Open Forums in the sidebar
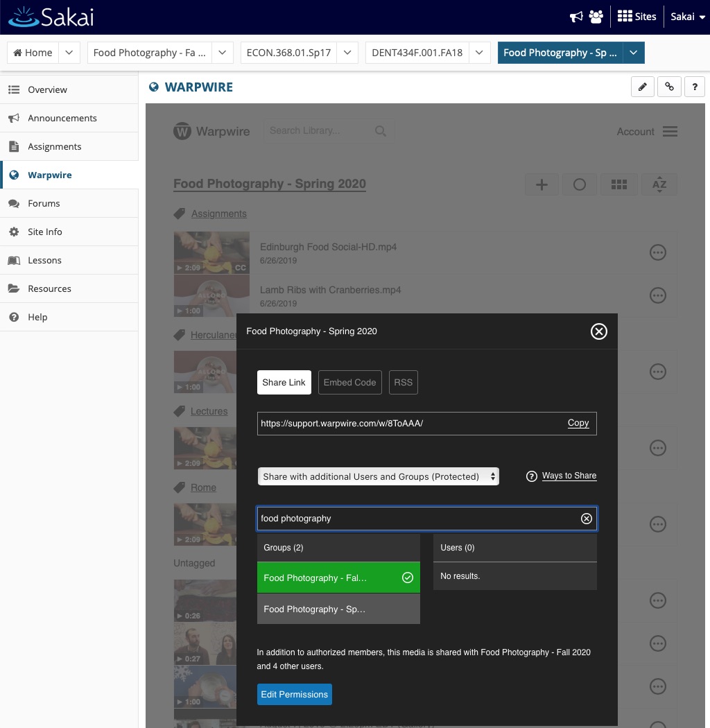 tap(69, 203)
